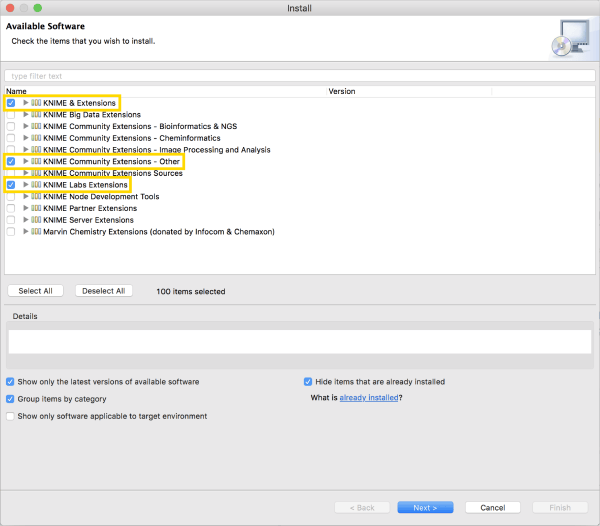Click the Deselect All button

pyautogui.click(x=104, y=291)
